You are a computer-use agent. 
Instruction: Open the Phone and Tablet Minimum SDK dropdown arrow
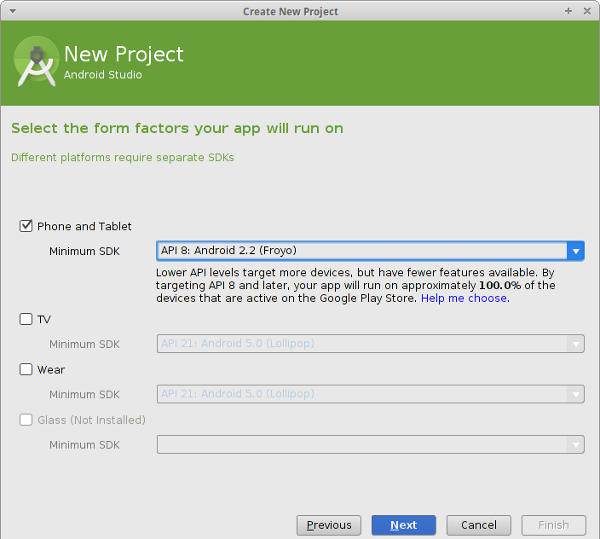click(576, 251)
